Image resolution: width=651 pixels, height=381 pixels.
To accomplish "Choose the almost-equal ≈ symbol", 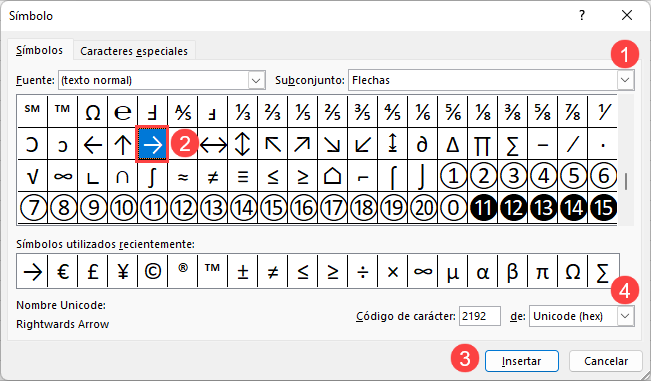I will point(183,176).
